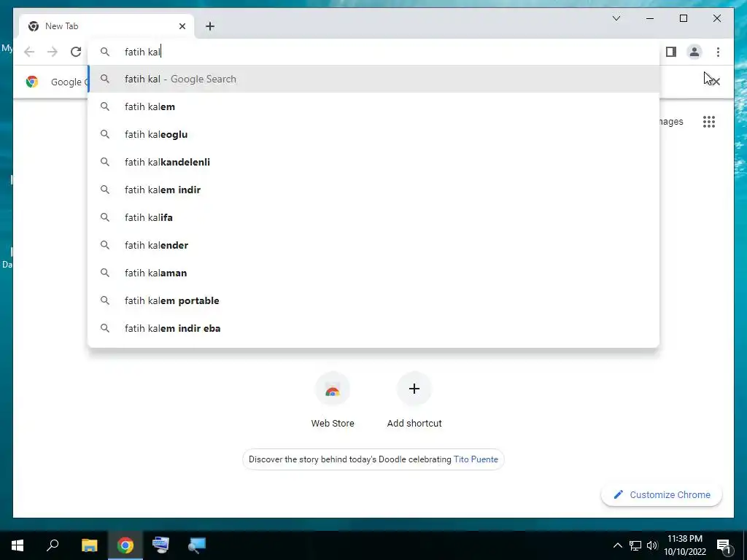Select the 'fatih kalem' suggestion
The image size is (747, 560).
(374, 106)
